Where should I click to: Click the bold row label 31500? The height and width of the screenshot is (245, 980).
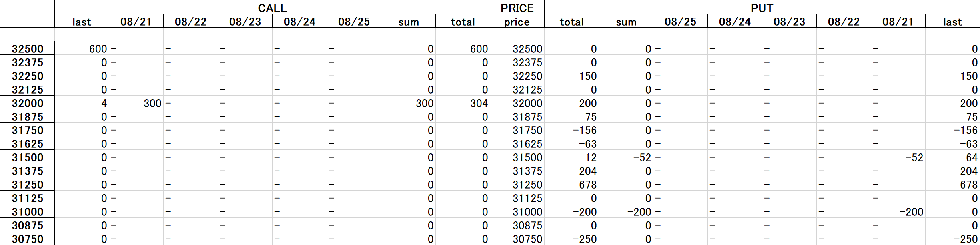coord(27,157)
